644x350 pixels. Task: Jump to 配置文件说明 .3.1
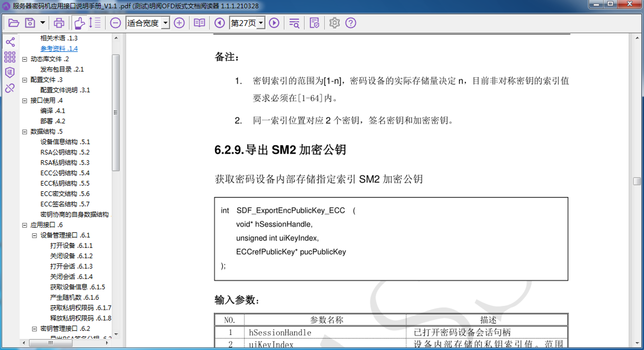[65, 90]
